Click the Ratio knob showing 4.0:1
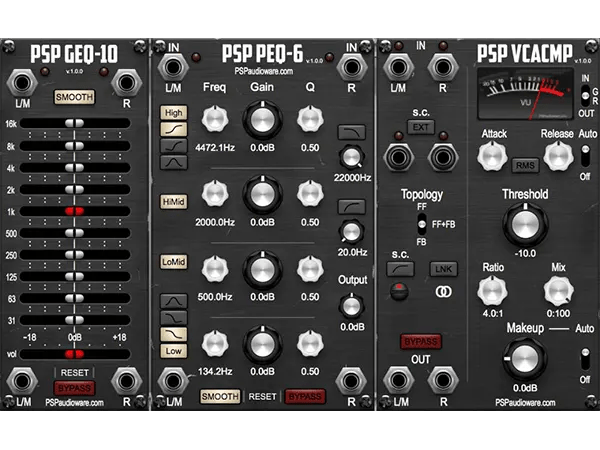Screen dimensions: 600x450 tap(492, 291)
